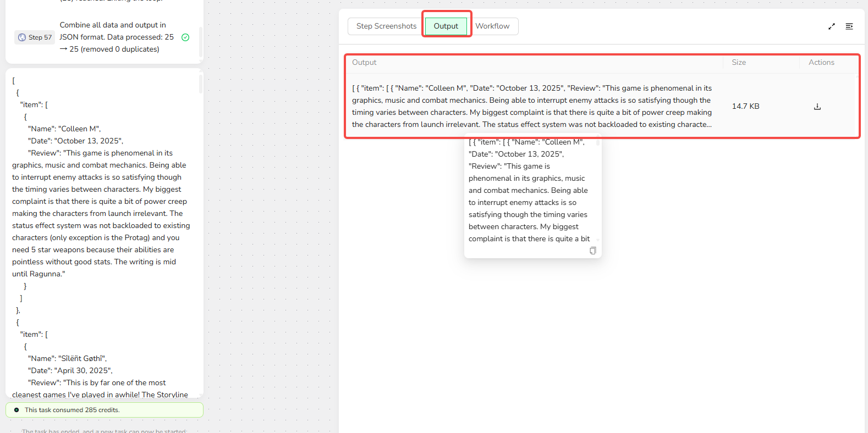
Task: Click the Actions column header
Action: point(821,63)
